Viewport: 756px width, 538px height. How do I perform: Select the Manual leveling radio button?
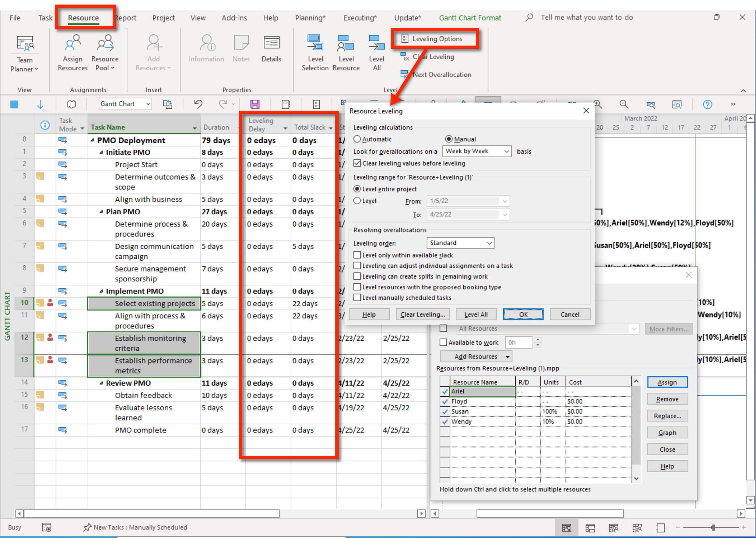point(449,139)
